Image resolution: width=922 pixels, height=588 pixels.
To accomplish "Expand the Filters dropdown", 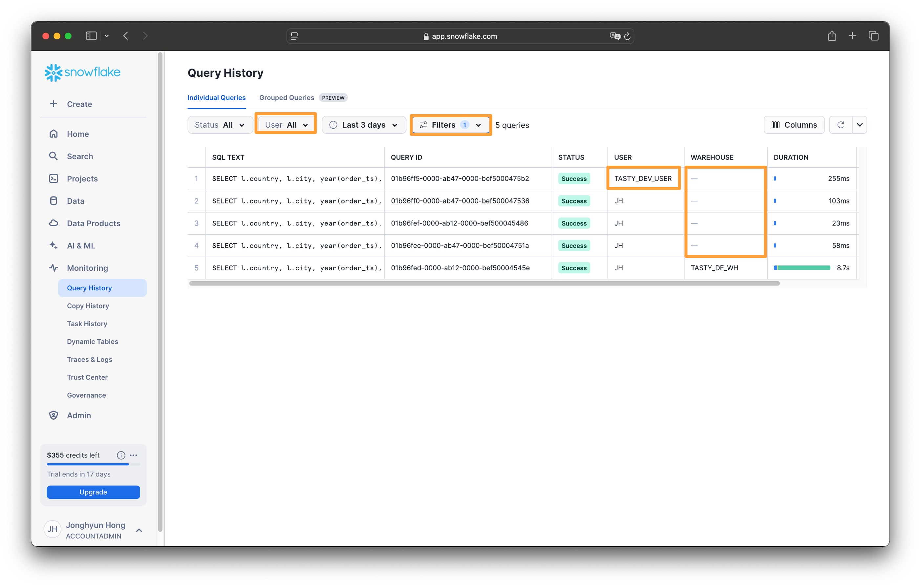I will 451,125.
